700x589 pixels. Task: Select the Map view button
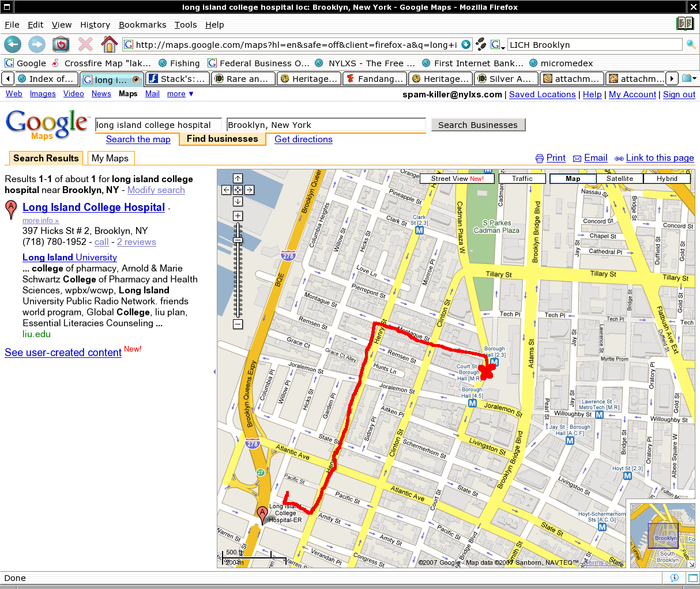point(573,179)
